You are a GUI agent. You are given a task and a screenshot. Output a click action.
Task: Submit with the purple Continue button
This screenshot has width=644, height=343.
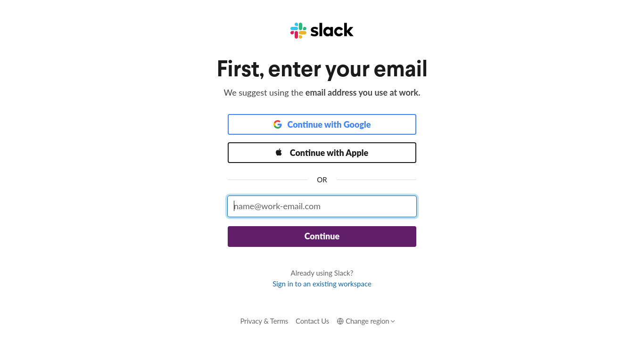point(322,237)
